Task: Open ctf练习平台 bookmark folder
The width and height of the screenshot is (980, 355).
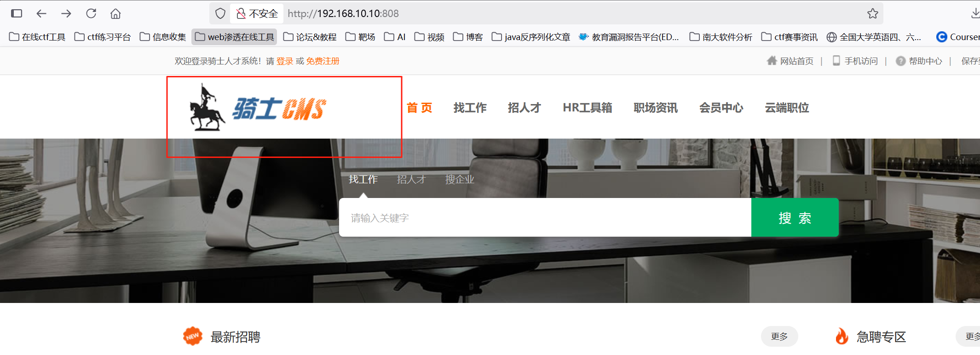Action: click(103, 37)
